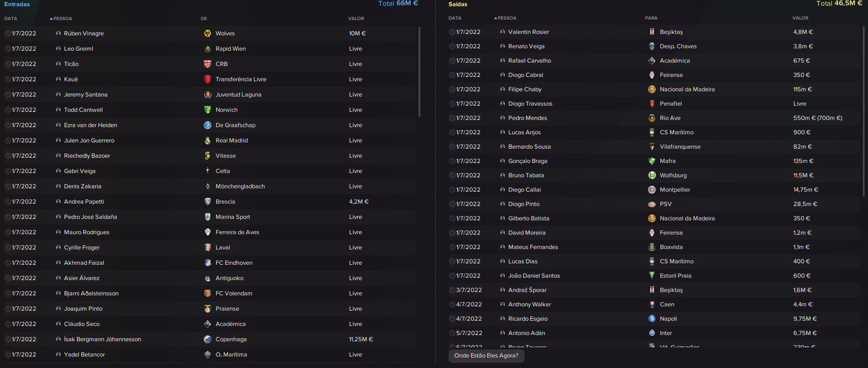Click the 11,5M € value for Bruno Tabata

pos(803,175)
